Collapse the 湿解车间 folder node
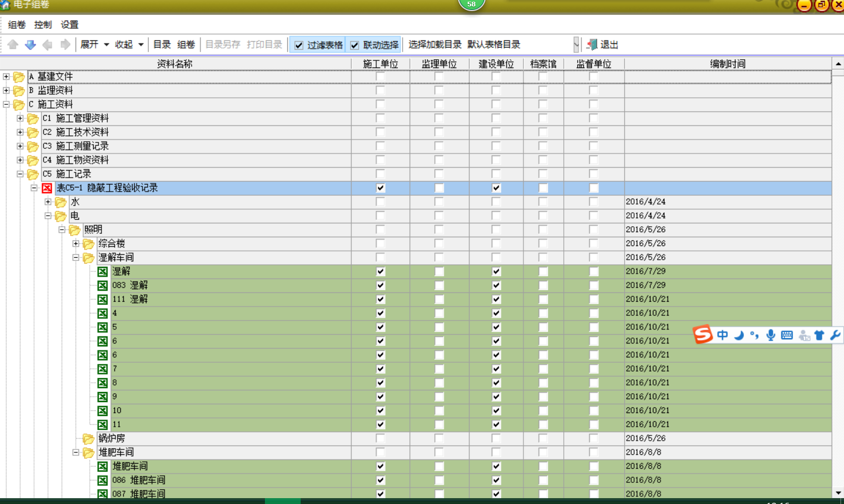 point(76,258)
